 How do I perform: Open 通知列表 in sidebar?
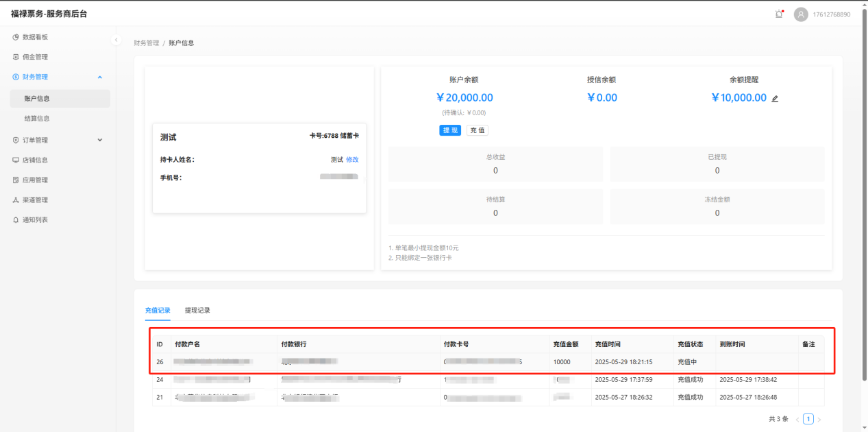coord(35,219)
